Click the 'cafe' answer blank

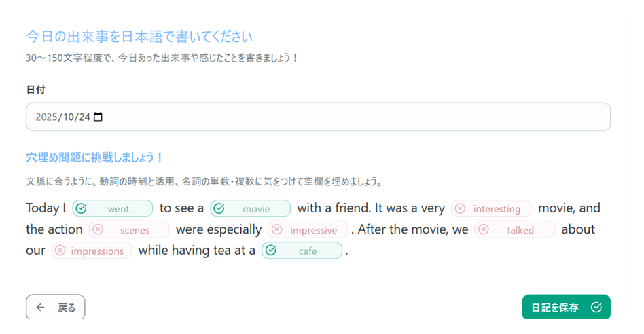tap(308, 250)
